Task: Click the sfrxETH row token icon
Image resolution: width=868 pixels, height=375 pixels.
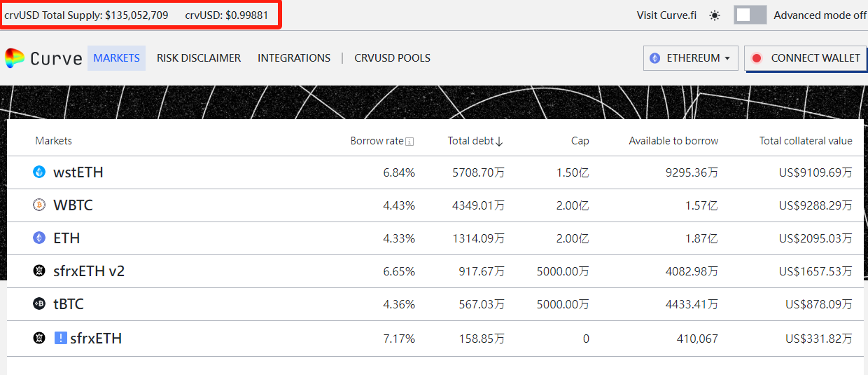Action: pos(39,338)
